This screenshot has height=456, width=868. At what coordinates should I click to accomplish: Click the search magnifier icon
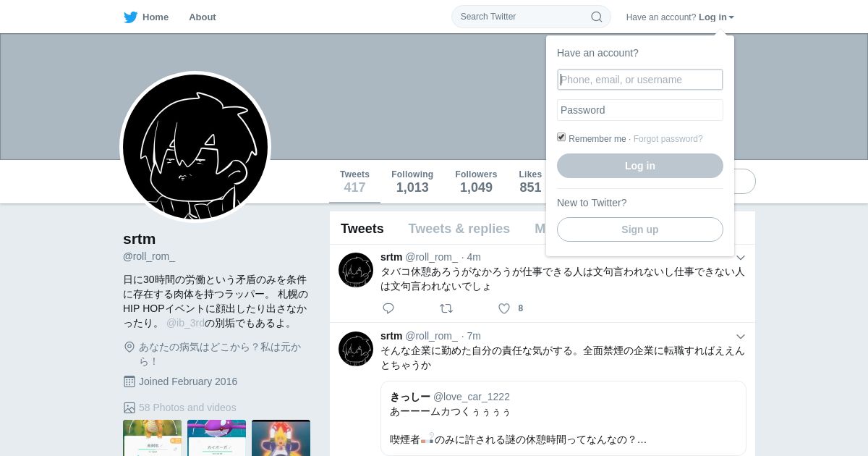click(x=596, y=17)
